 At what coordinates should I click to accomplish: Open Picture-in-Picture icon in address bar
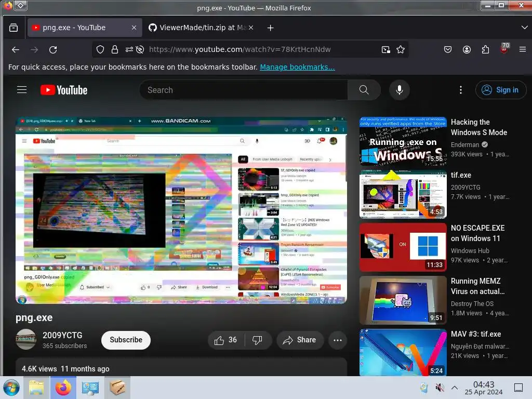coord(386,49)
